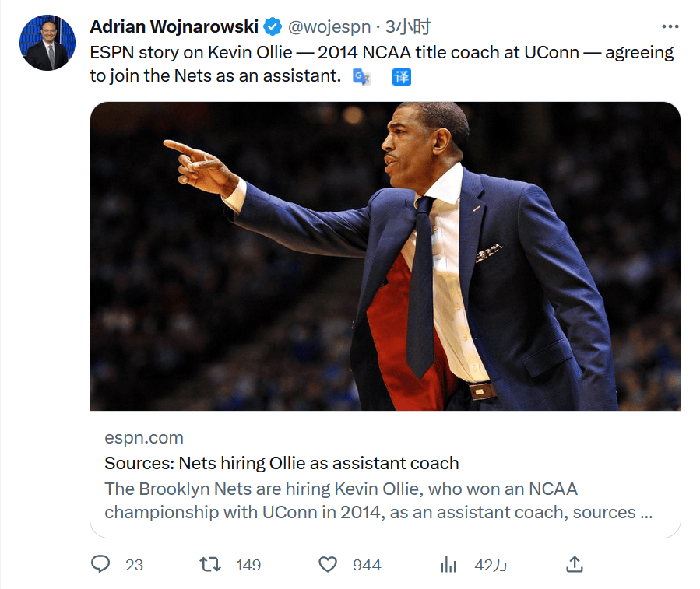Click the blue 译 translate icon
The height and width of the screenshot is (589, 700).
401,77
